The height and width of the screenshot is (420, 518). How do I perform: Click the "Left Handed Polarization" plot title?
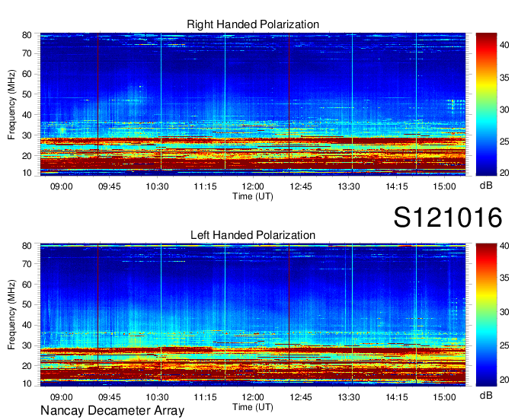253,235
